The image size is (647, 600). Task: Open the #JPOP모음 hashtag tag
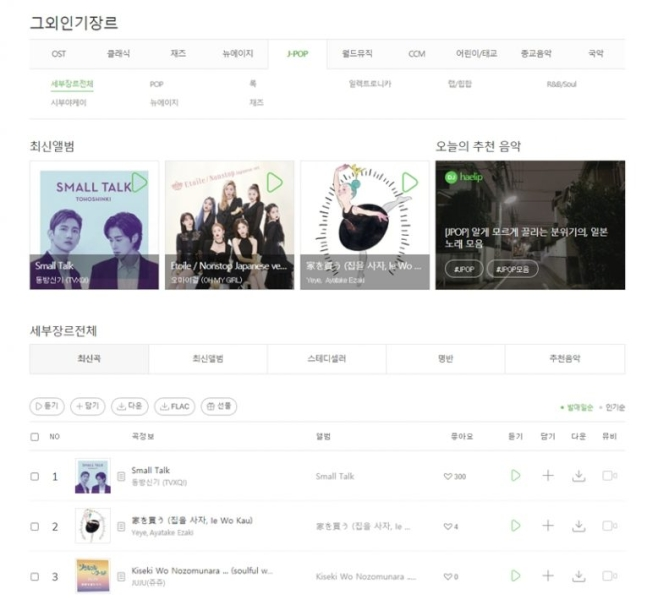click(512, 269)
